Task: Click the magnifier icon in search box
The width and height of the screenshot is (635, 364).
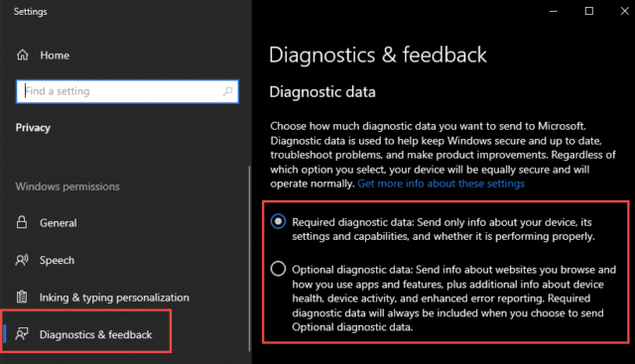Action: (228, 91)
